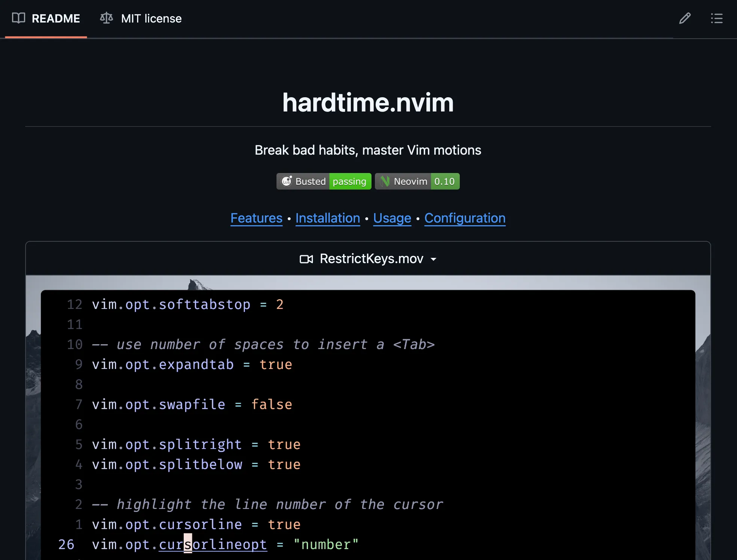This screenshot has width=737, height=560.
Task: Click the README book icon
Action: click(18, 18)
